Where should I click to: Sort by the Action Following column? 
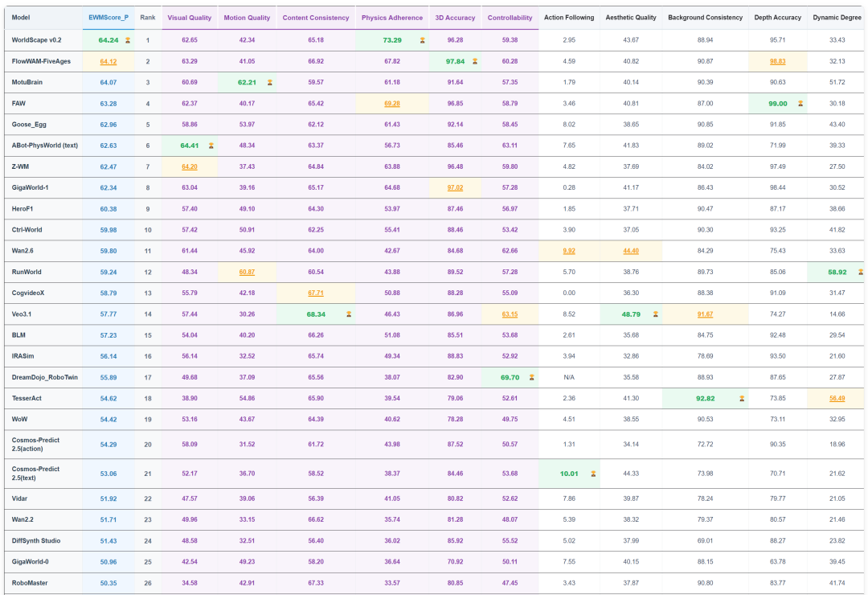click(x=569, y=18)
